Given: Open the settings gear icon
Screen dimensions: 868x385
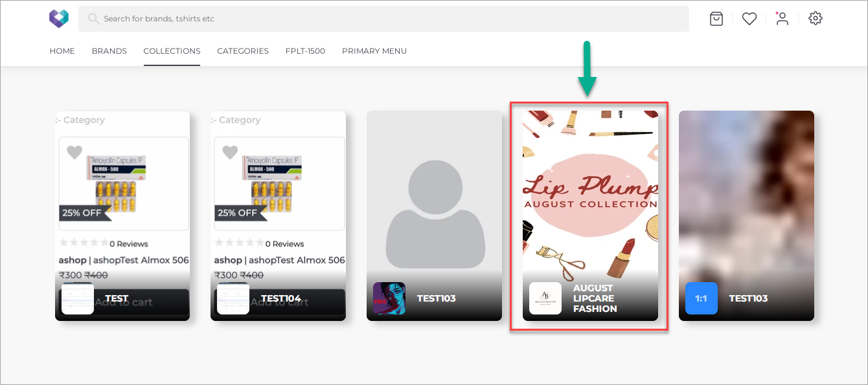Looking at the screenshot, I should tap(816, 19).
